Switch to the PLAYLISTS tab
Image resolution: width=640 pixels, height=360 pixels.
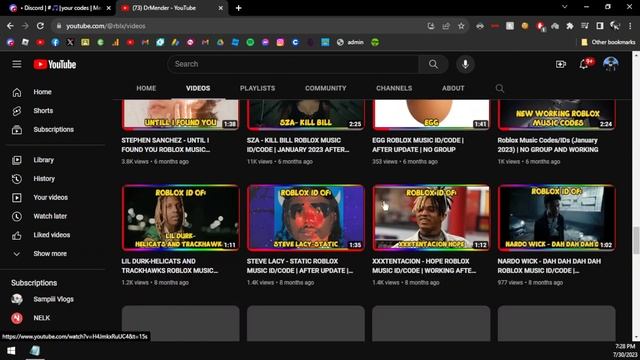258,88
